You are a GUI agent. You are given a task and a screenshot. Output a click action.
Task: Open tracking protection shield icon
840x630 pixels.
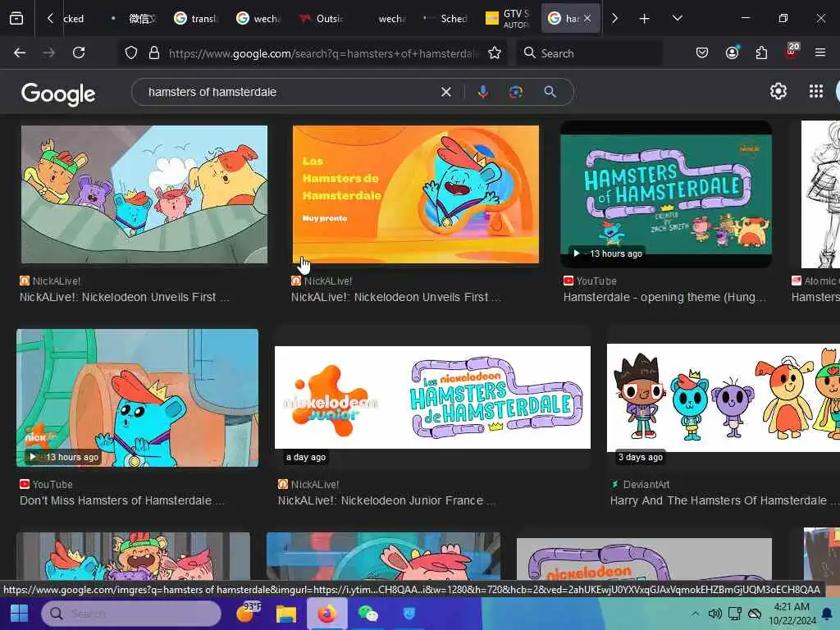(131, 52)
